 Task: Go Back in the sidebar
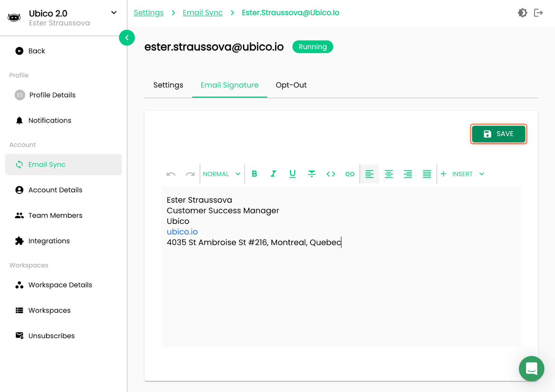coord(63,51)
